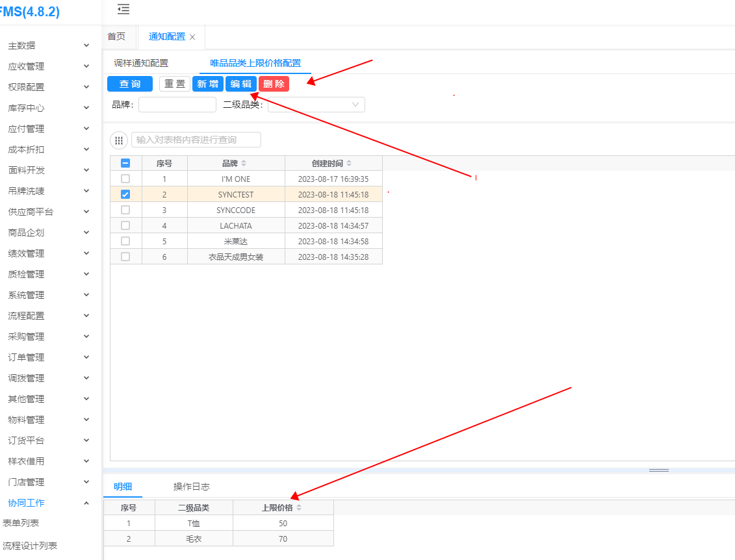Toggle the select-all header checkbox
The width and height of the screenshot is (735, 560).
(x=125, y=164)
